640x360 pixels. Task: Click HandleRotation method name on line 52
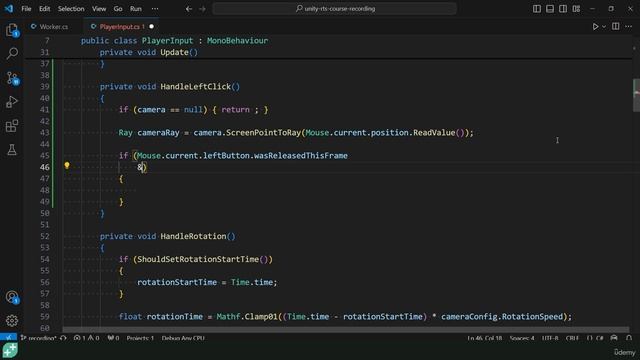193,236
